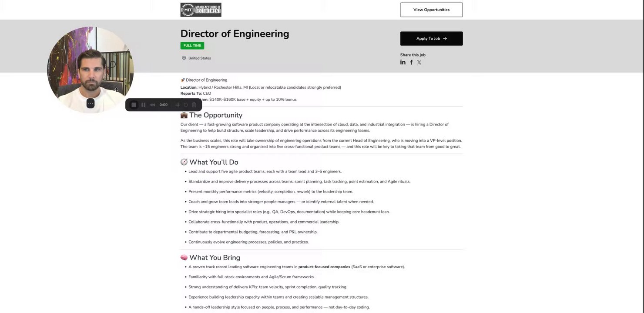
Task: Click the Director of Engineering page title
Action: 235,33
